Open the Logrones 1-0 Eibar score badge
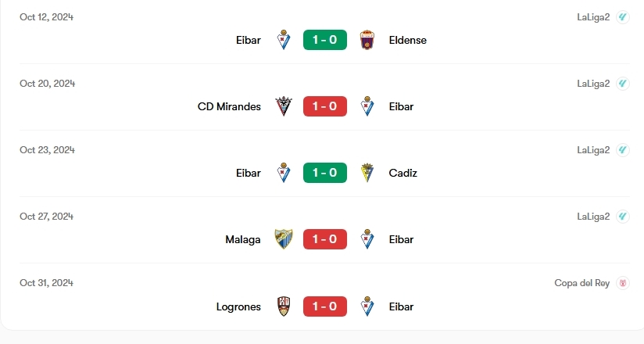 (x=325, y=306)
